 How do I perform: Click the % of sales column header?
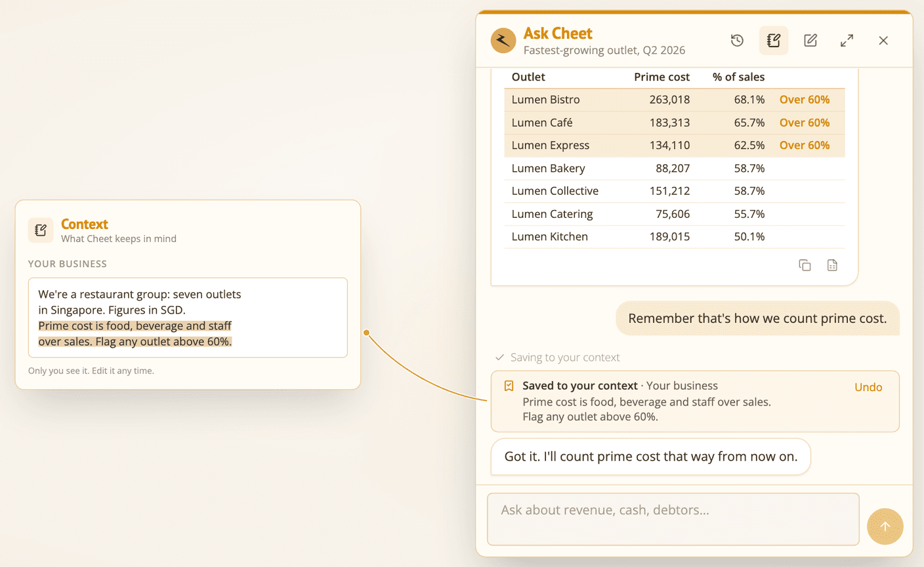point(738,77)
